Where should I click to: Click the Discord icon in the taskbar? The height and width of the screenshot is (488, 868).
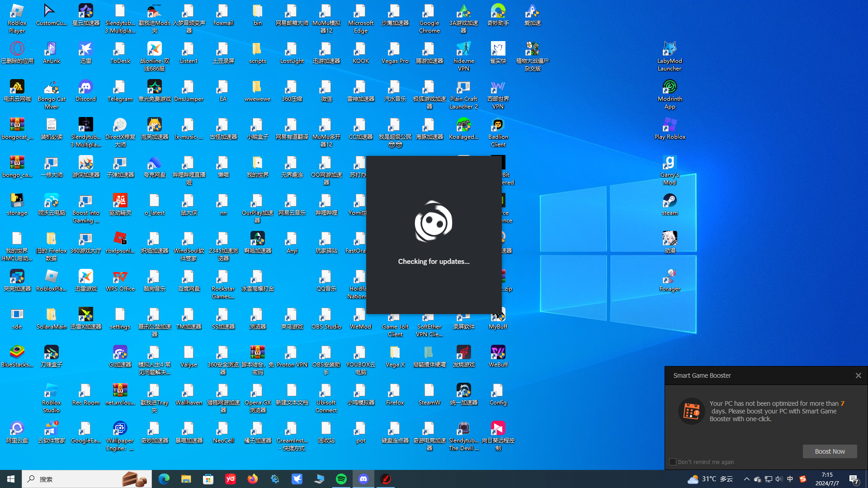363,479
